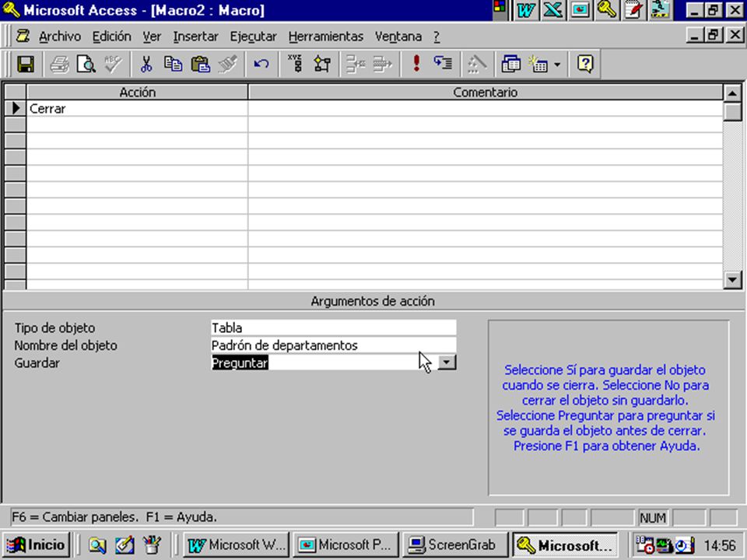
Task: Click the row selector of the Cerrar row
Action: [x=16, y=109]
